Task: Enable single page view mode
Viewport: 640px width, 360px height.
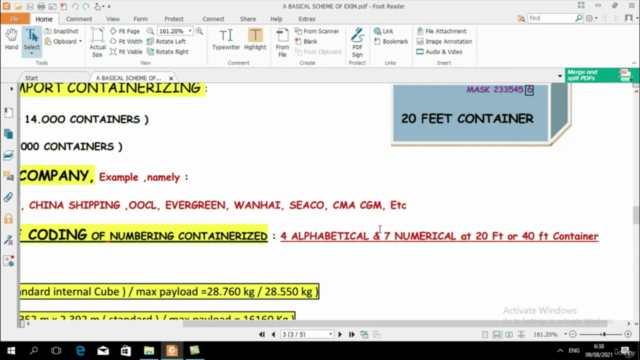Action: pyautogui.click(x=485, y=335)
